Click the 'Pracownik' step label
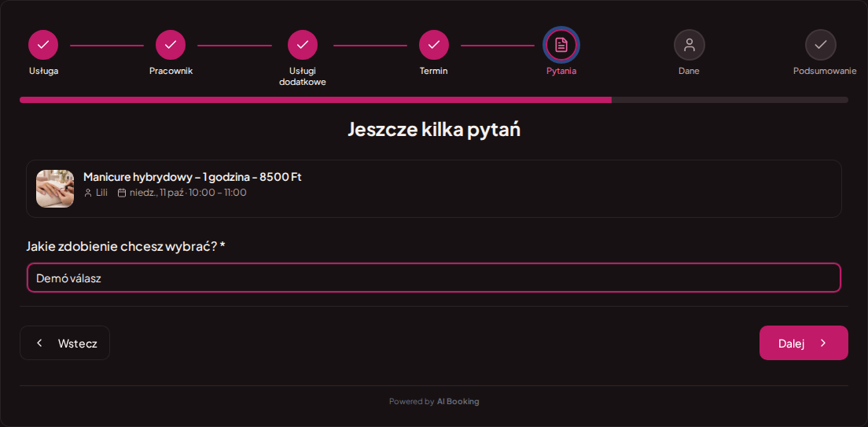 tap(171, 71)
